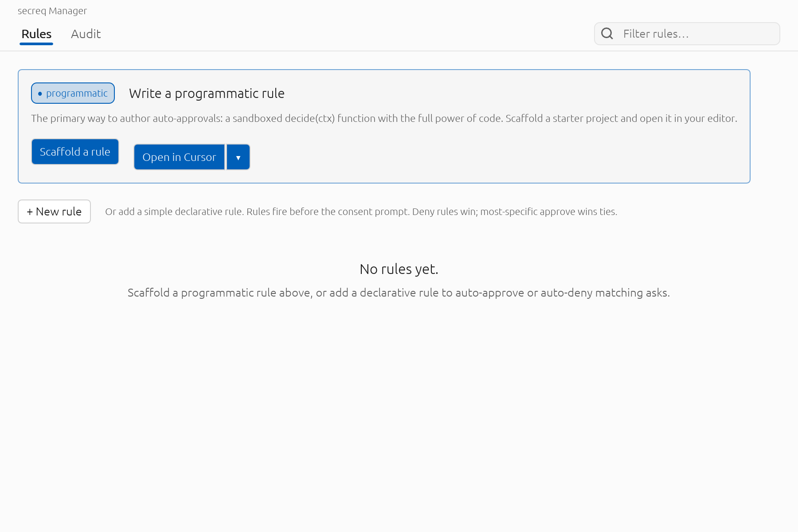Click the programmatic badge
This screenshot has width=798, height=532.
coord(73,93)
